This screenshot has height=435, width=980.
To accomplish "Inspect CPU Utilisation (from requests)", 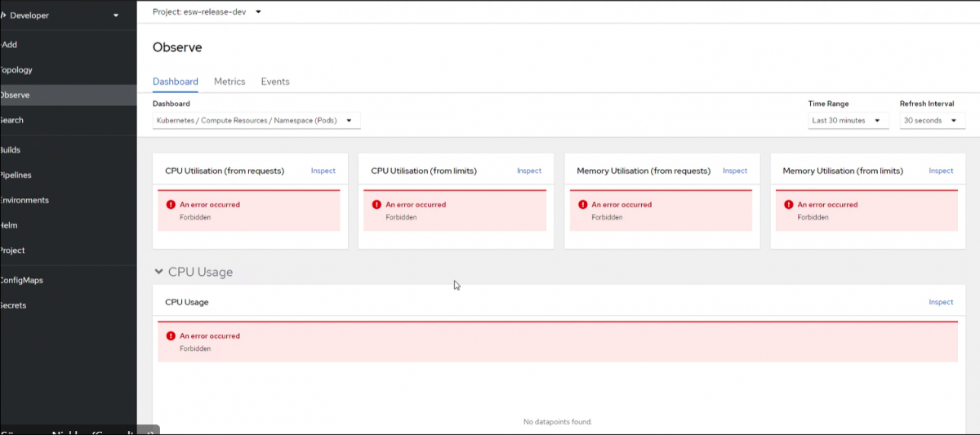I will point(323,171).
